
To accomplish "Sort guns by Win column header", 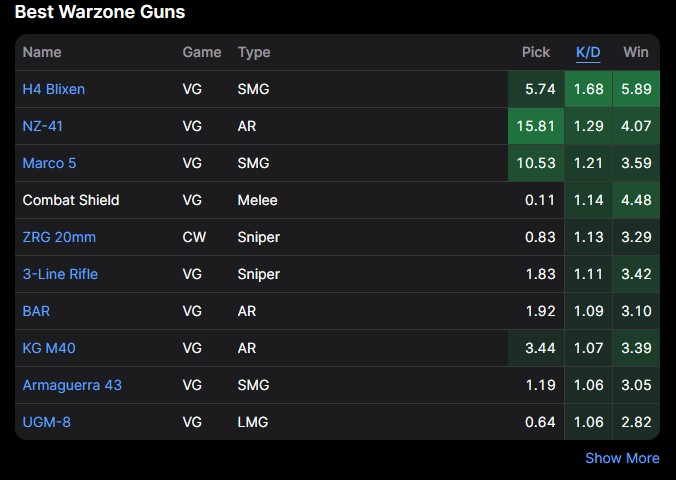I will [x=636, y=52].
